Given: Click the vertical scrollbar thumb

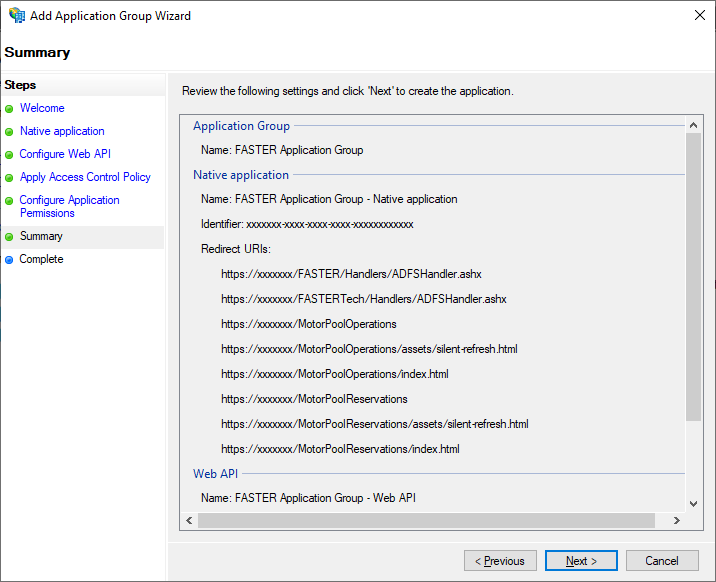Looking at the screenshot, I should click(x=693, y=277).
